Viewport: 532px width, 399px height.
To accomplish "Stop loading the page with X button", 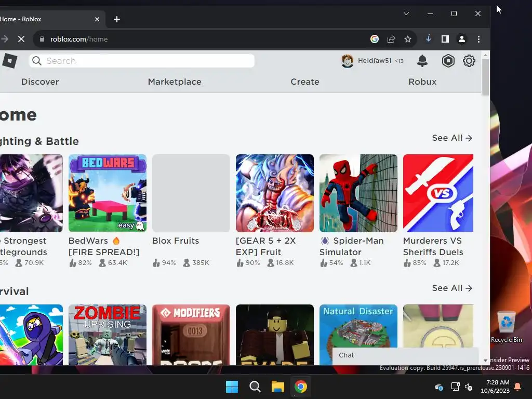I will click(x=21, y=39).
